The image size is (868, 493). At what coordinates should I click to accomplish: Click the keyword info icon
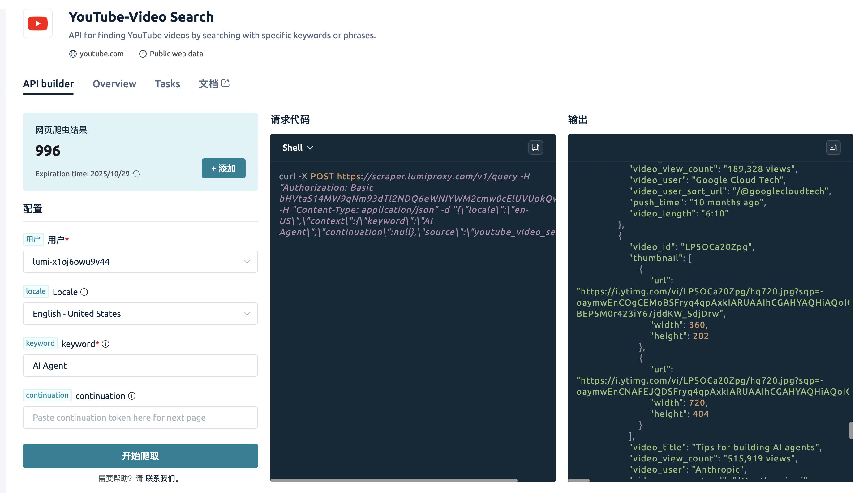pyautogui.click(x=106, y=344)
